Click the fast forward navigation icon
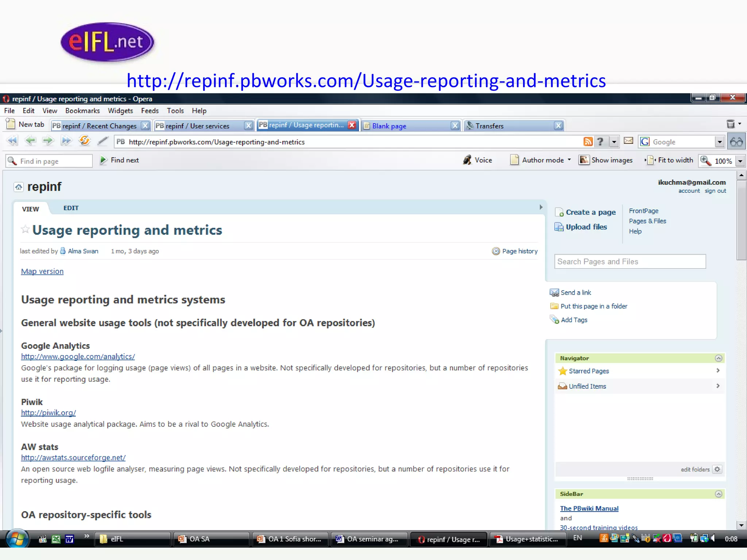The height and width of the screenshot is (560, 747). pyautogui.click(x=66, y=141)
